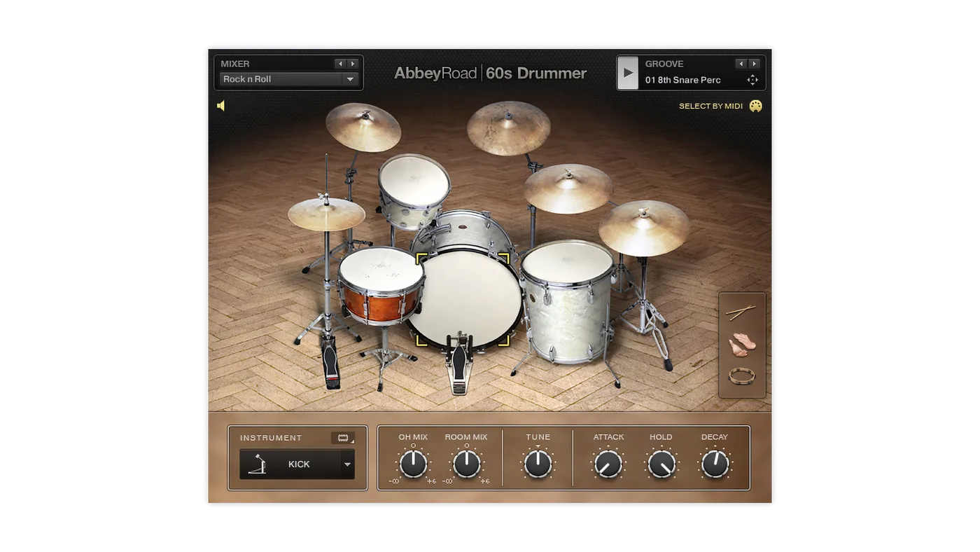This screenshot has width=980, height=552.
Task: Select the orange snare drum
Action: point(380,286)
